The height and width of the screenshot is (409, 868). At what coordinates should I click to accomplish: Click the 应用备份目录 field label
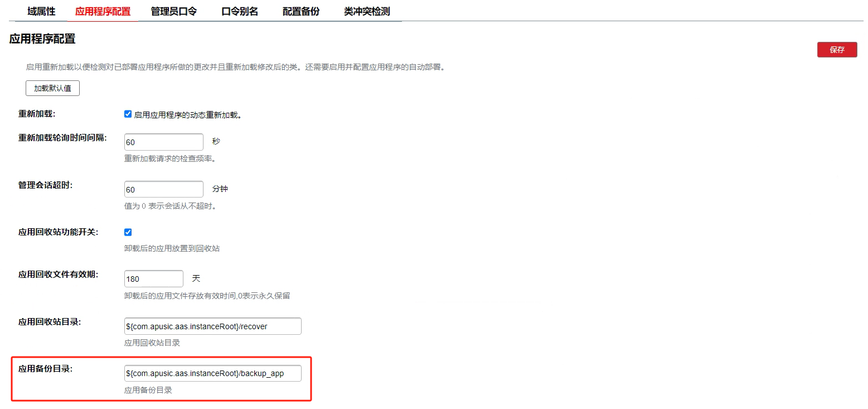click(46, 369)
